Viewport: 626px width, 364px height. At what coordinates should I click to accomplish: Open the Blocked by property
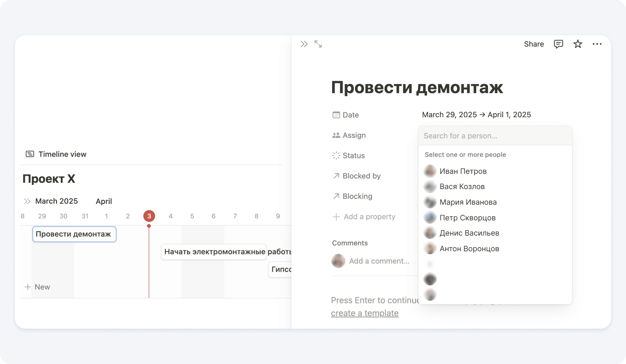(361, 176)
